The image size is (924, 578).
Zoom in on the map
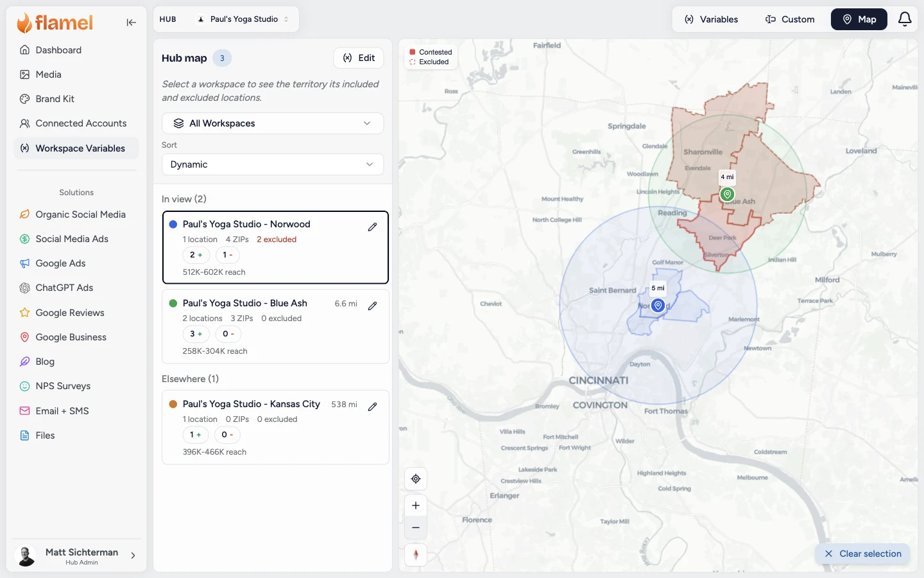[416, 505]
